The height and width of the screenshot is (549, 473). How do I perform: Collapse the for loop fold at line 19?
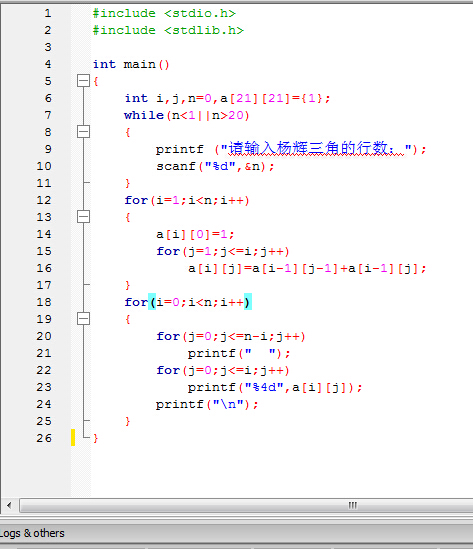(83, 319)
